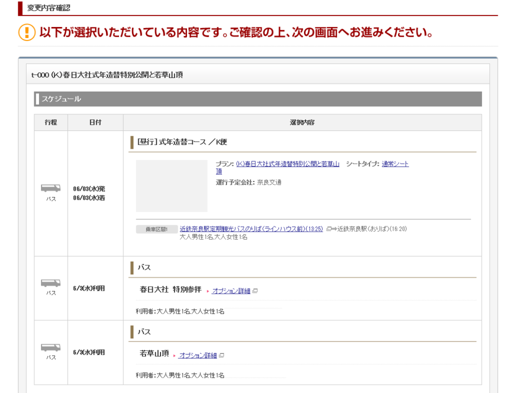
Task: Click the 選択内容 column header
Action: pyautogui.click(x=302, y=123)
